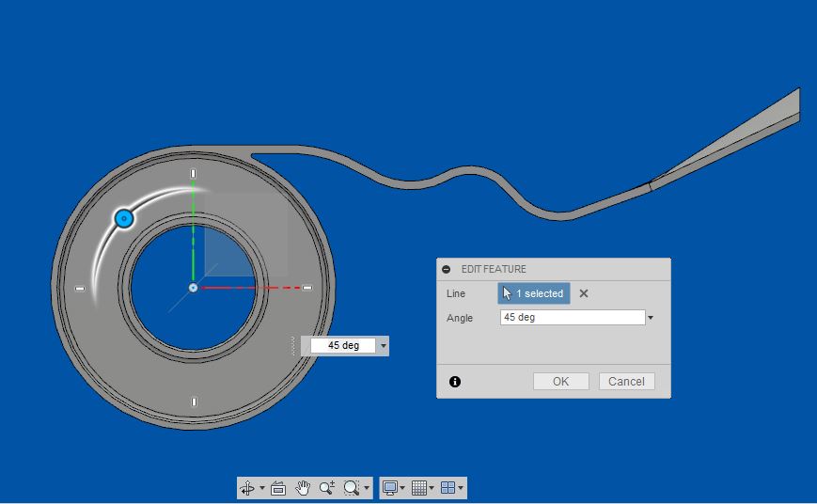
Task: Click the Angle input field in dialog
Action: (573, 318)
